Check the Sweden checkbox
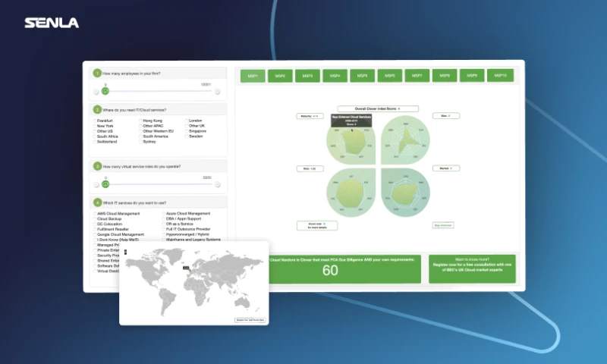 (187, 136)
